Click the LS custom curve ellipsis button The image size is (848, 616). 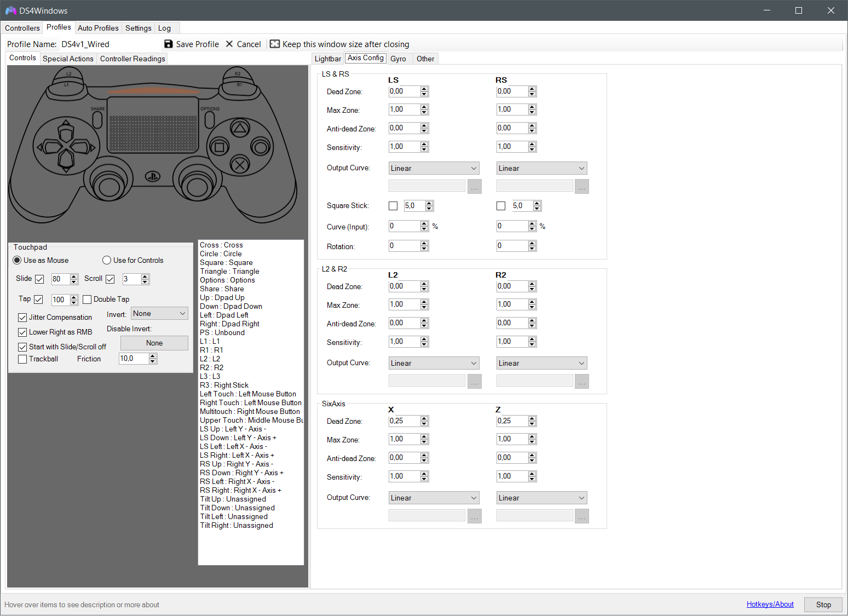475,186
